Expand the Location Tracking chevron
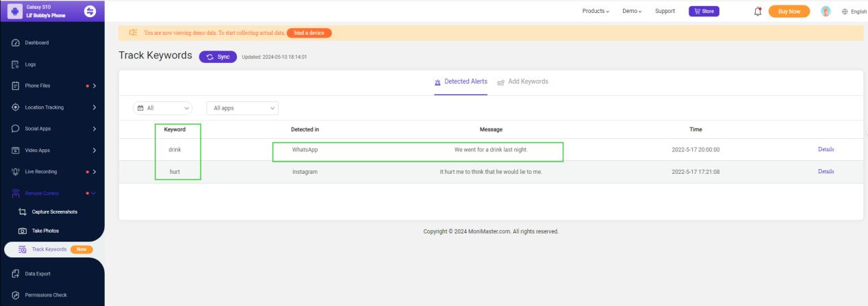This screenshot has height=306, width=868. pyautogui.click(x=94, y=107)
